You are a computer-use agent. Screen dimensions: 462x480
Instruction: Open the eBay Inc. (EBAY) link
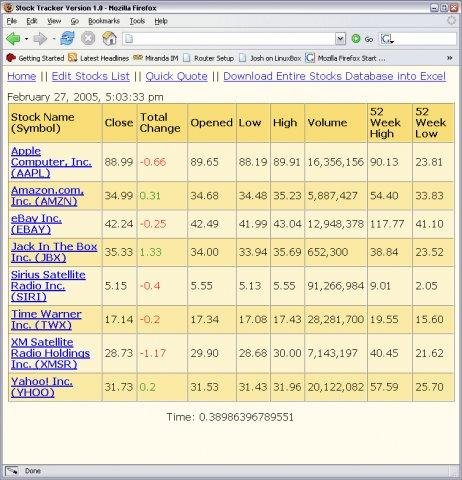(36, 224)
